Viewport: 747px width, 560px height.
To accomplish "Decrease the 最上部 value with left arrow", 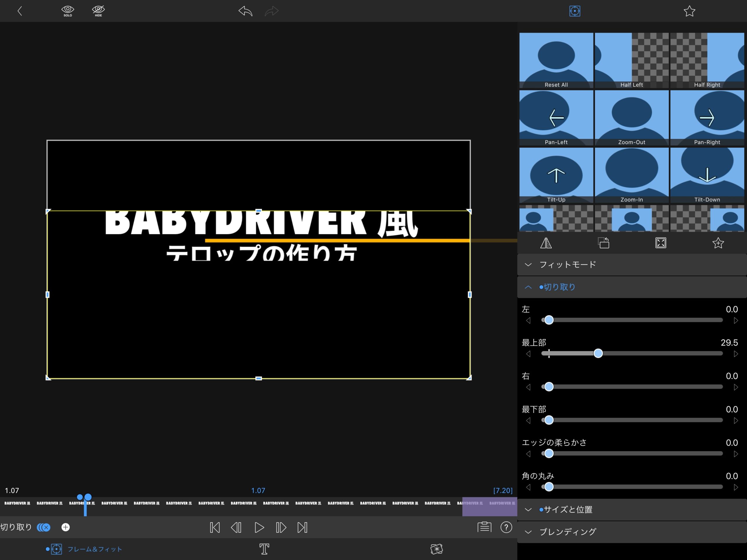I will 528,354.
